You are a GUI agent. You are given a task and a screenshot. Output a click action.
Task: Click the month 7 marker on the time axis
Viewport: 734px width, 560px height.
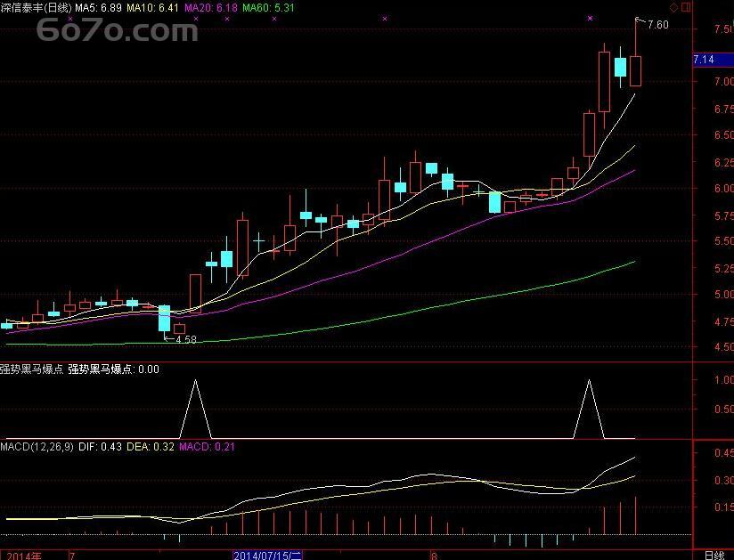pyautogui.click(x=71, y=556)
